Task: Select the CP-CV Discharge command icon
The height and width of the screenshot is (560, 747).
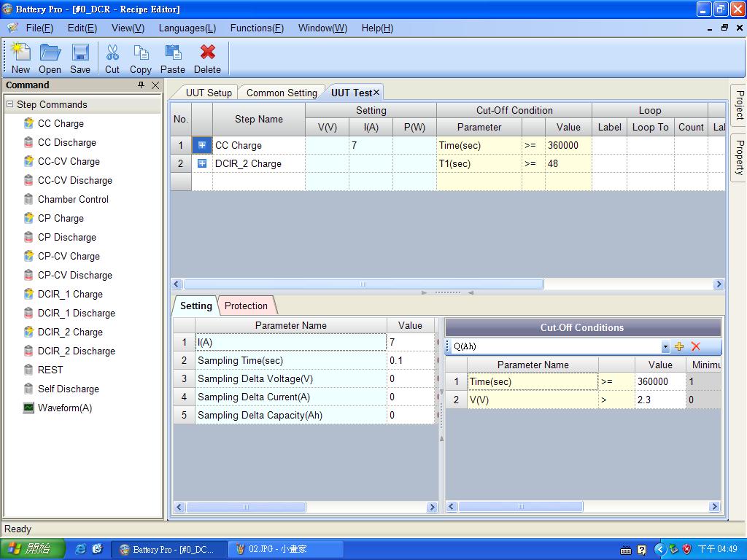Action: coord(28,275)
